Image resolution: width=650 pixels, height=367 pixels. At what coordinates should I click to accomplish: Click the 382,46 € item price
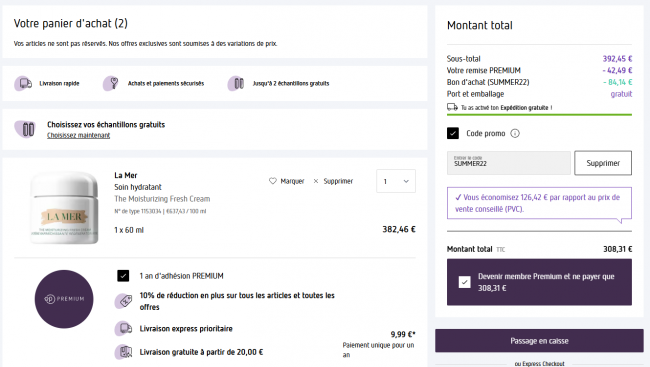(x=399, y=229)
